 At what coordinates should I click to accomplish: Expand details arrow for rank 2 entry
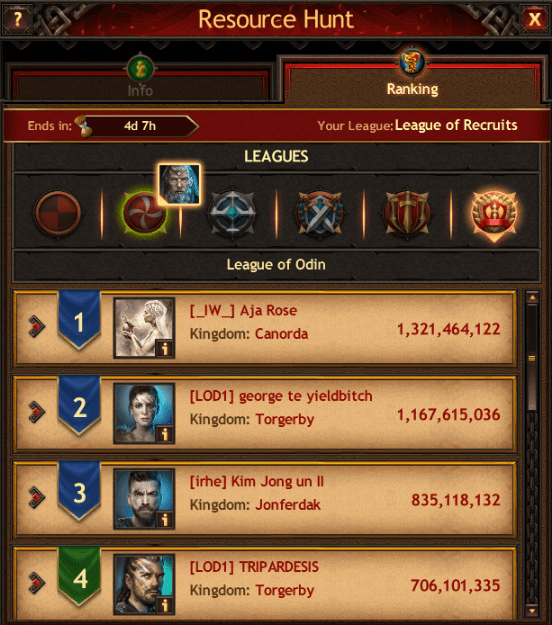coord(36,412)
